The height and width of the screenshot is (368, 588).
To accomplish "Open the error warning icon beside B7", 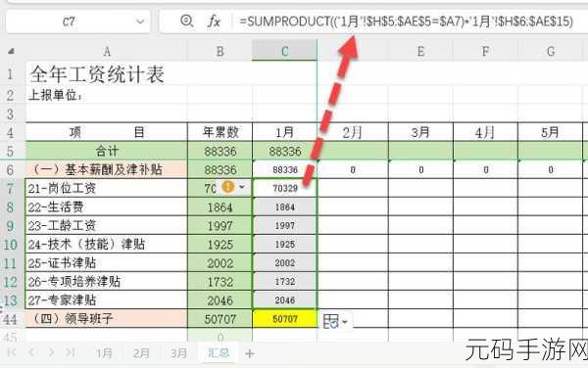I will coord(228,186).
